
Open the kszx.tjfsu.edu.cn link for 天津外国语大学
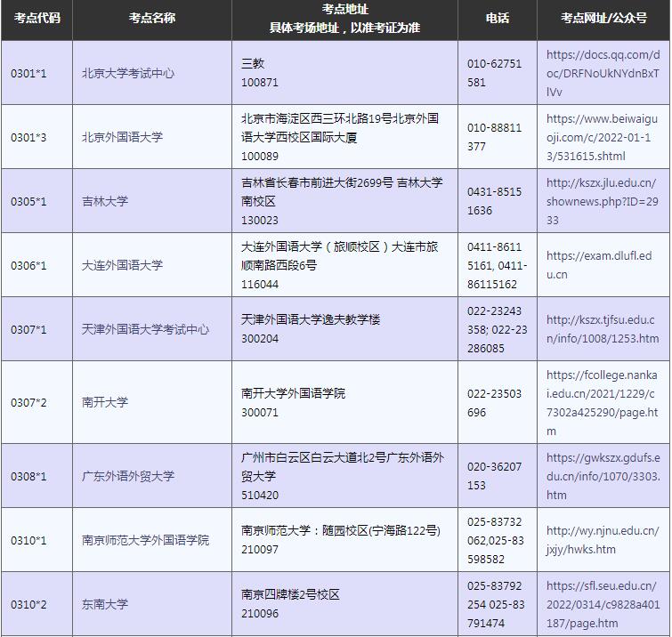pos(603,329)
